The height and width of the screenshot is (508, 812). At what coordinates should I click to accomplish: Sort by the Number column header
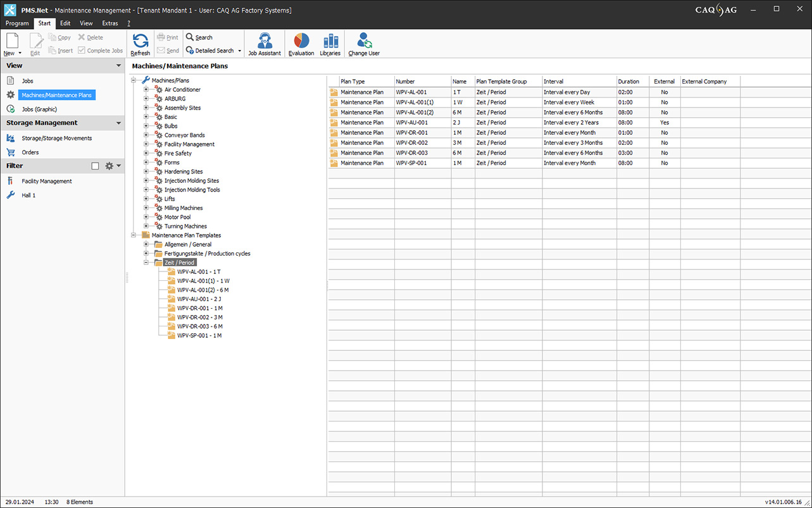[x=423, y=82]
